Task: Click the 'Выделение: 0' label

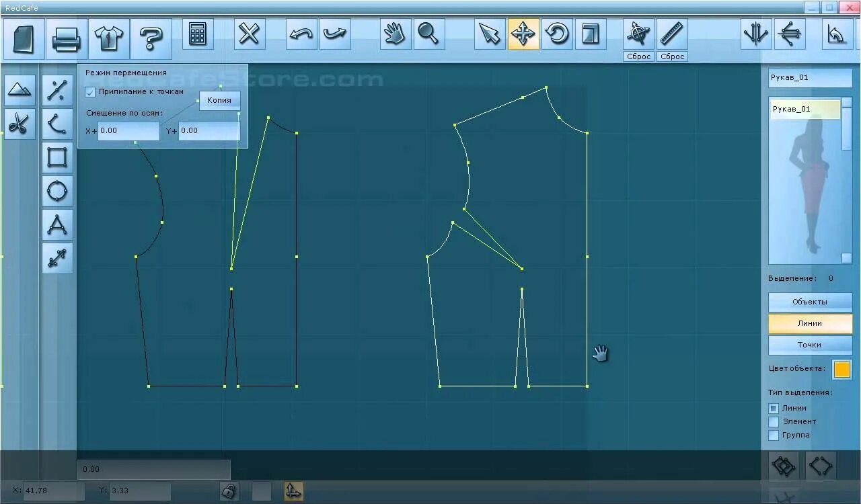Action: pyautogui.click(x=800, y=278)
